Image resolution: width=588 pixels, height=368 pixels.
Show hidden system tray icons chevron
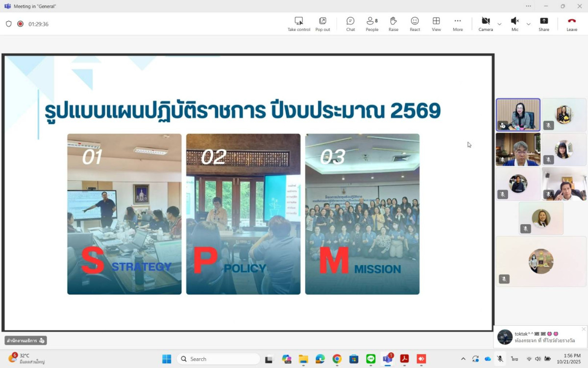[x=463, y=359]
